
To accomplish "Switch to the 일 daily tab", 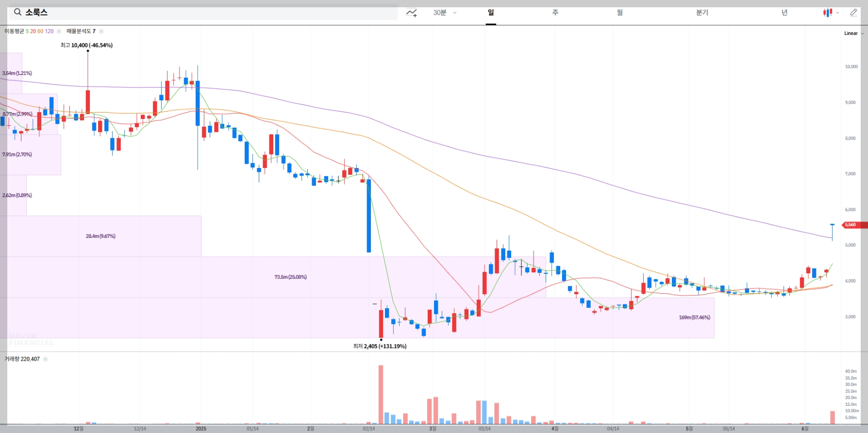I will tap(491, 13).
